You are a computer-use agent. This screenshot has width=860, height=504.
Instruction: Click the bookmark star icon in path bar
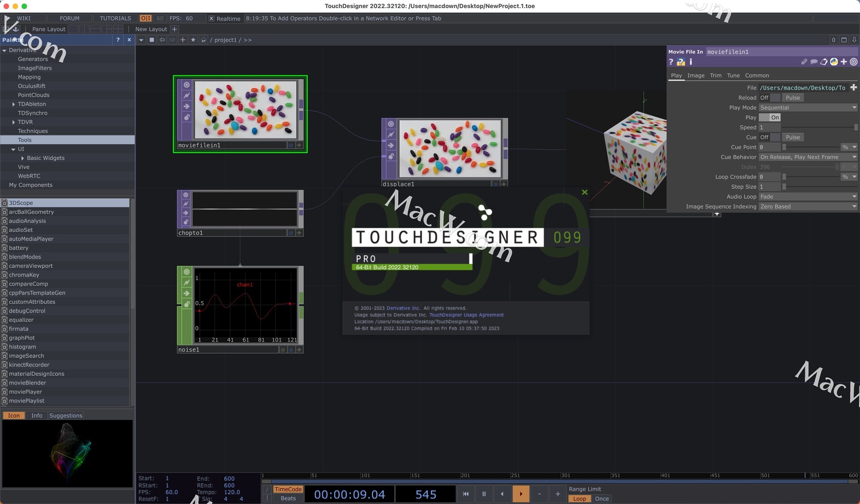pyautogui.click(x=193, y=40)
